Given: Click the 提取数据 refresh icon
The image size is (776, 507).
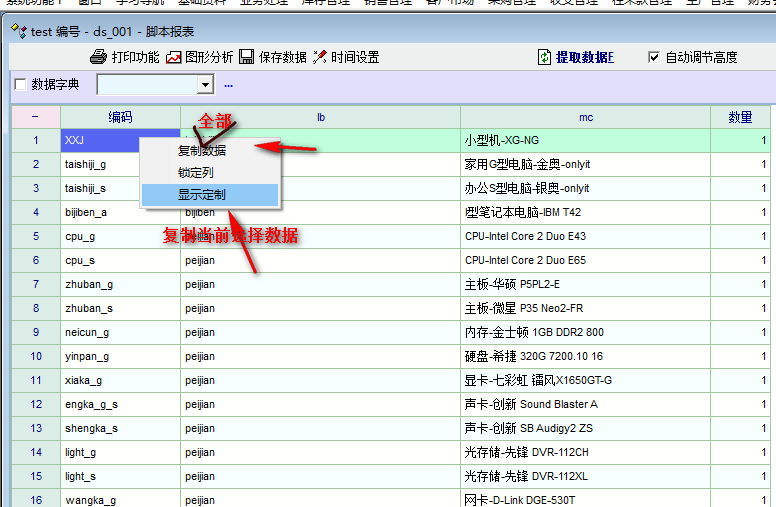Looking at the screenshot, I should pos(544,57).
